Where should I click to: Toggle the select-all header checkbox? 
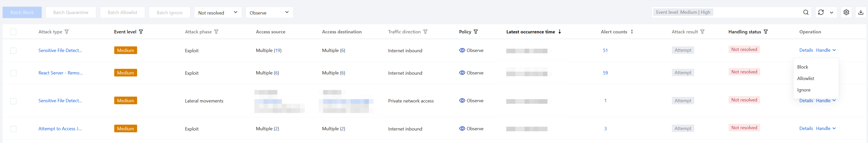point(13,32)
